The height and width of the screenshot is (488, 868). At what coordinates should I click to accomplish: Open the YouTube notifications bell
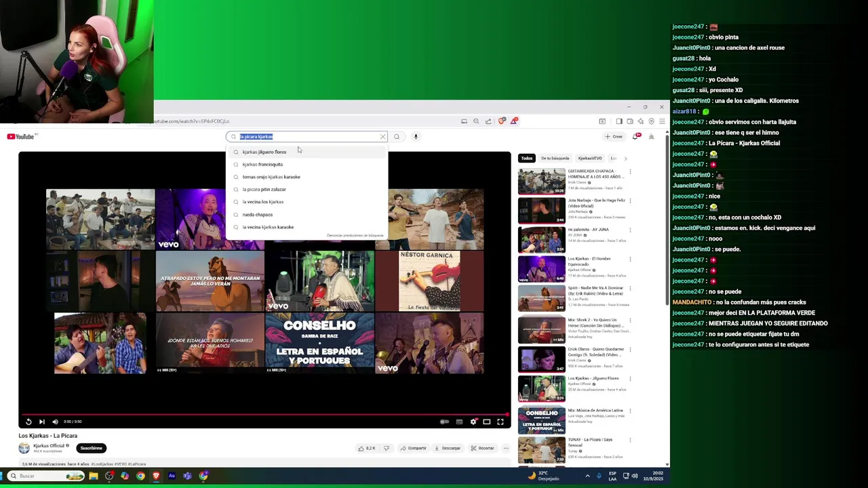point(635,136)
